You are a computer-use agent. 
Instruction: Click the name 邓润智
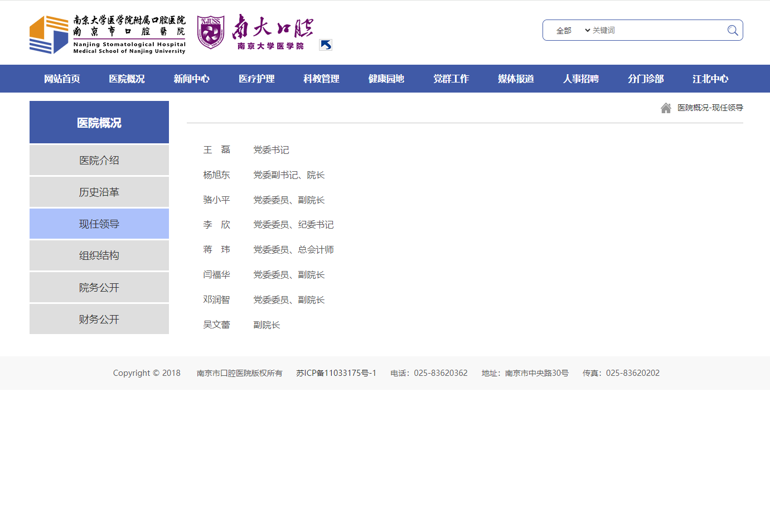(x=216, y=299)
